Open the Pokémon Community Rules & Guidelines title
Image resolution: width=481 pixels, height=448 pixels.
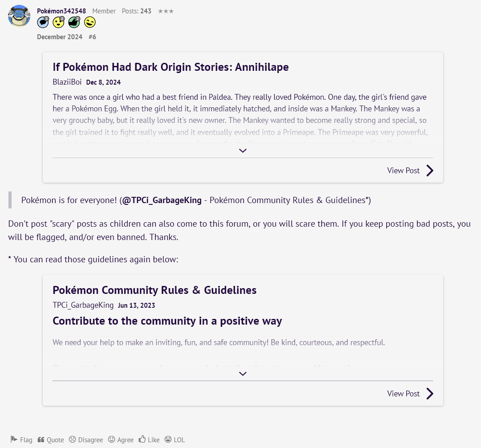tap(154, 290)
